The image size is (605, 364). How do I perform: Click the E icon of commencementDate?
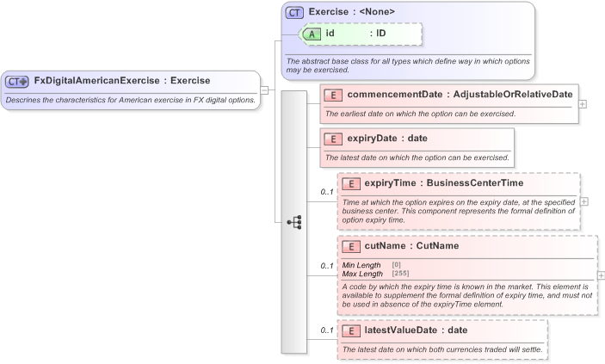(333, 95)
